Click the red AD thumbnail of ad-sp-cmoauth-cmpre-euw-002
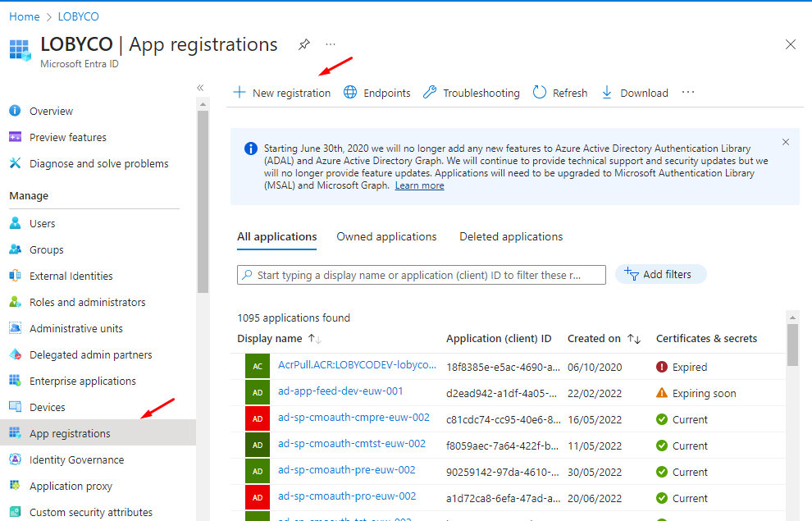Viewport: 812px width, 521px height. [x=258, y=419]
